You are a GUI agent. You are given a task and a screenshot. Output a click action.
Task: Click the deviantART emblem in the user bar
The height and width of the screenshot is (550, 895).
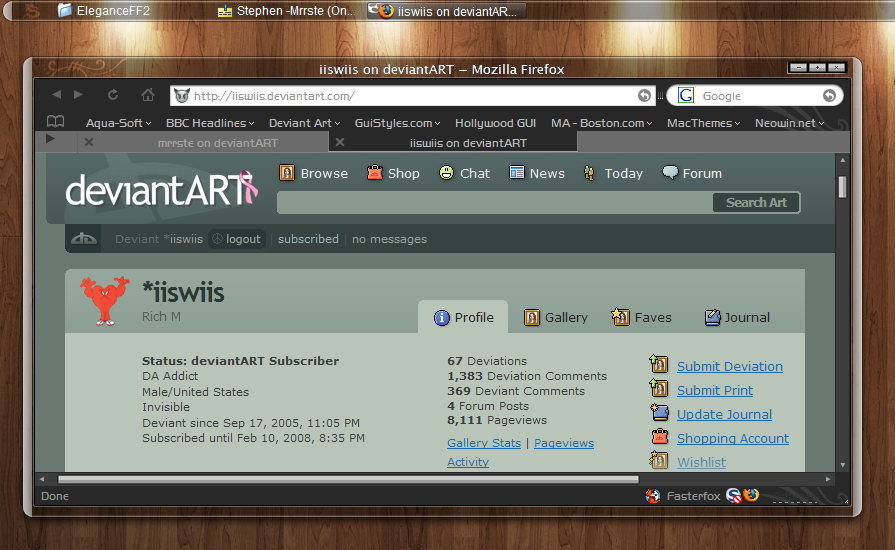(84, 238)
